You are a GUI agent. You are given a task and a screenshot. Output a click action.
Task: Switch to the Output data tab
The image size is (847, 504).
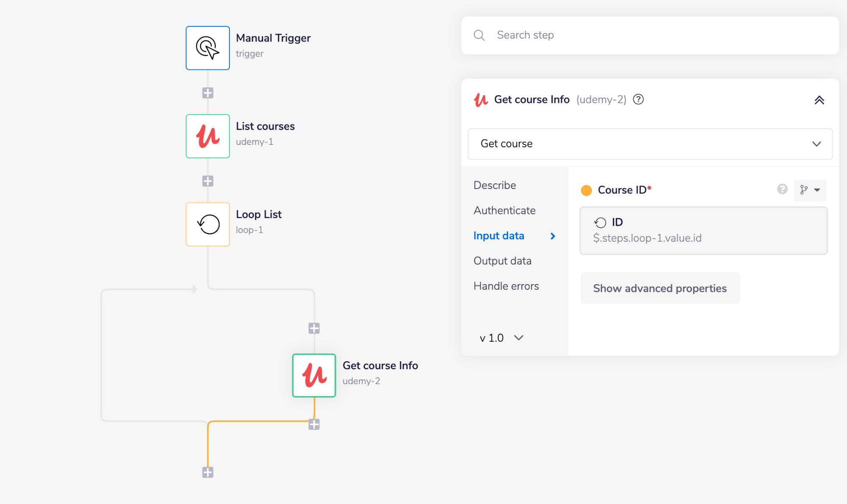point(502,260)
